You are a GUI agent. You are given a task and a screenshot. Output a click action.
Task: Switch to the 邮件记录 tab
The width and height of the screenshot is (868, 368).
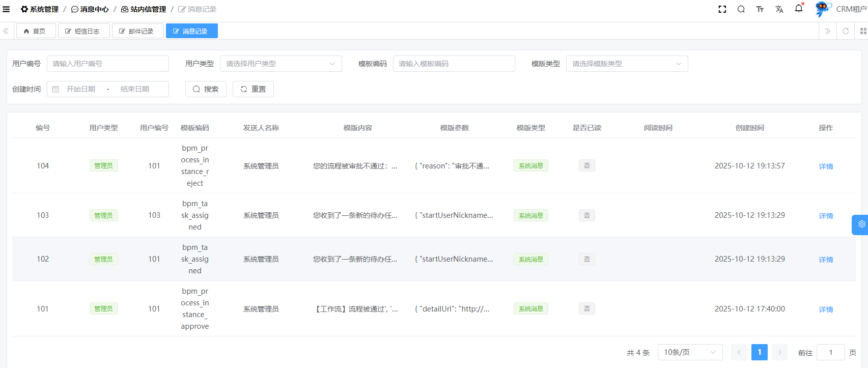pyautogui.click(x=137, y=31)
